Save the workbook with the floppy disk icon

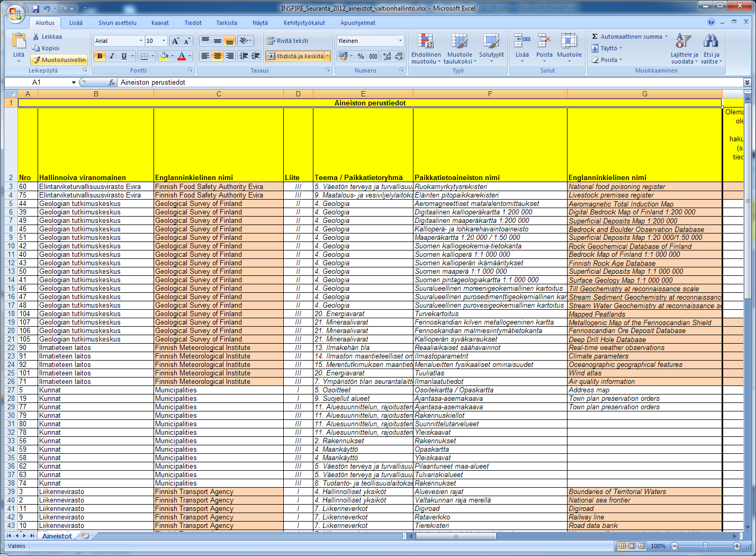[35, 8]
